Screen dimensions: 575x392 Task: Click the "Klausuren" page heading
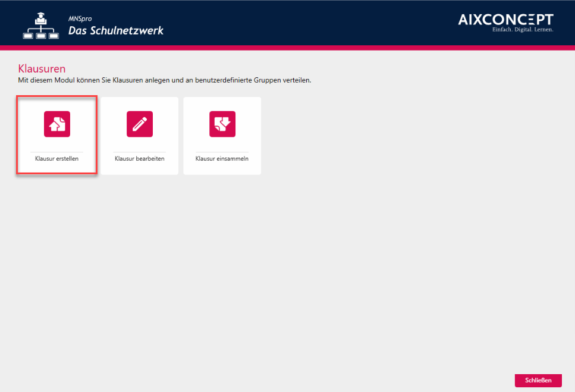pyautogui.click(x=42, y=68)
